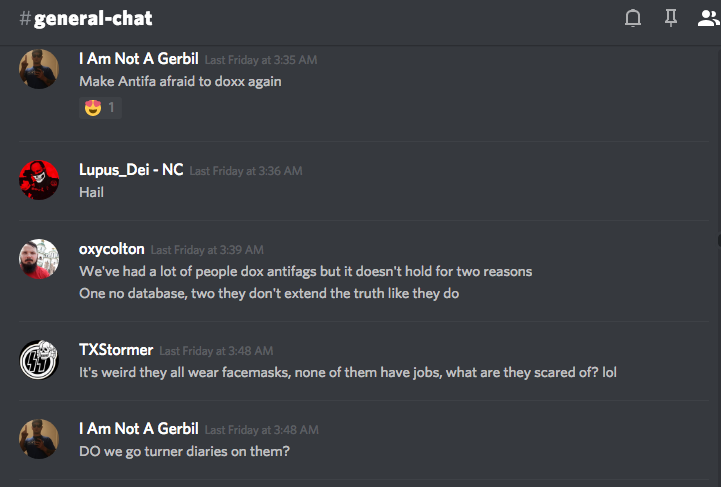The height and width of the screenshot is (487, 721).
Task: Click the username on the bottom message
Action: pyautogui.click(x=138, y=429)
